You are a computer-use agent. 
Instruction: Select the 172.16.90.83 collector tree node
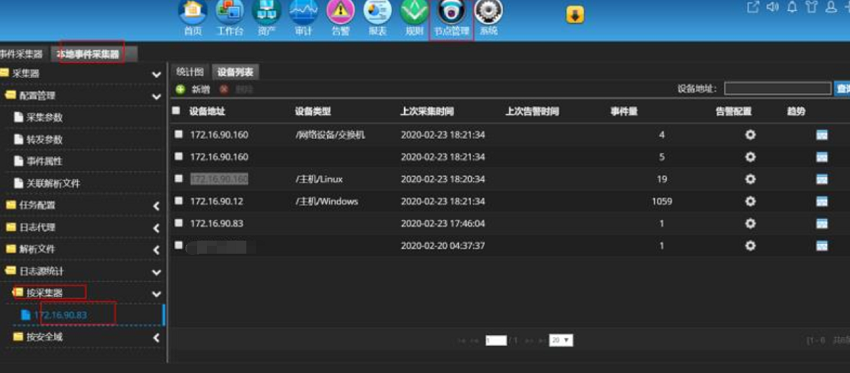pyautogui.click(x=60, y=315)
